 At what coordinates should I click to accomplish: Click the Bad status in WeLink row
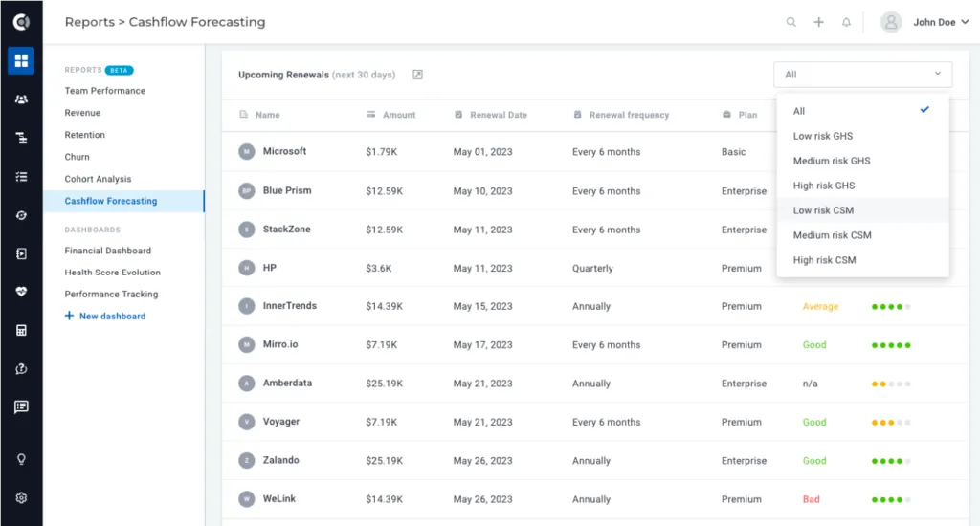(x=812, y=499)
